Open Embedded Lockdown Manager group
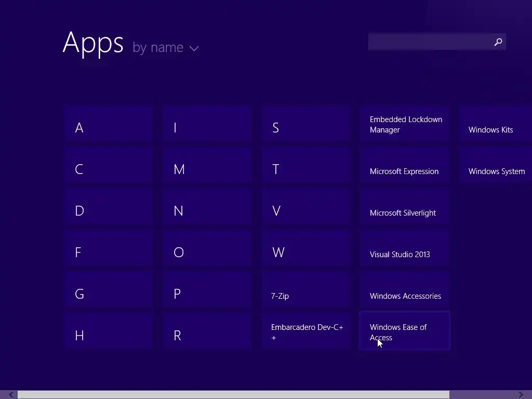Screen dimensions: 532x399 click(405, 124)
